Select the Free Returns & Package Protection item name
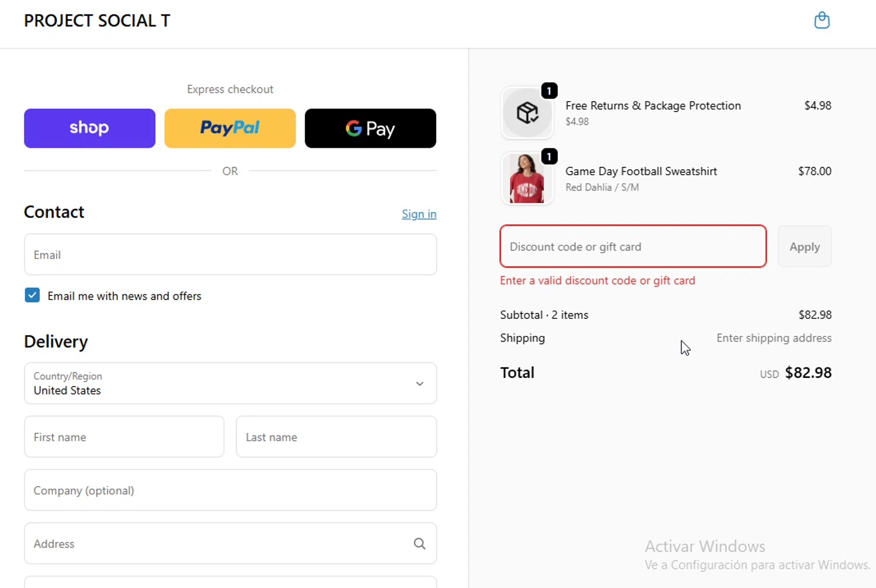This screenshot has width=876, height=588. point(653,106)
